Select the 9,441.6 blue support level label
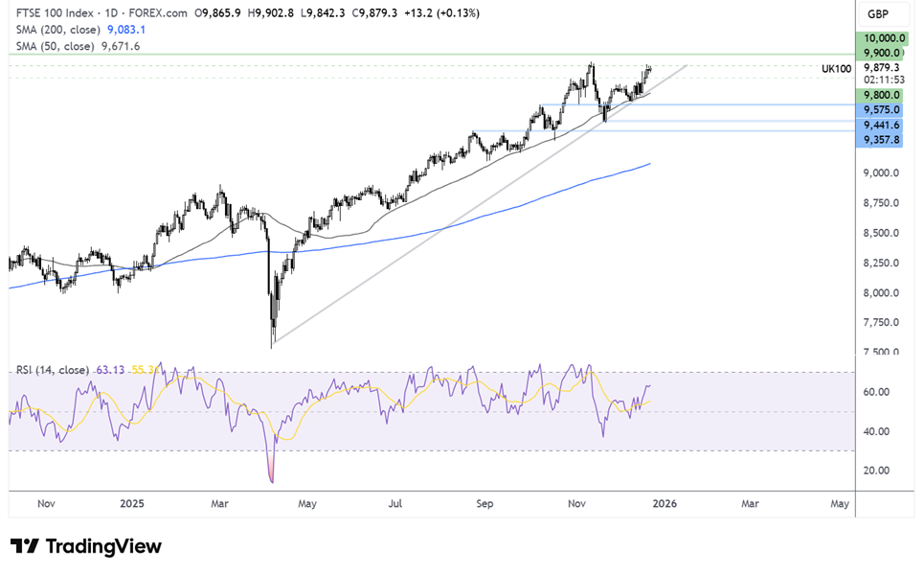 pyautogui.click(x=882, y=126)
